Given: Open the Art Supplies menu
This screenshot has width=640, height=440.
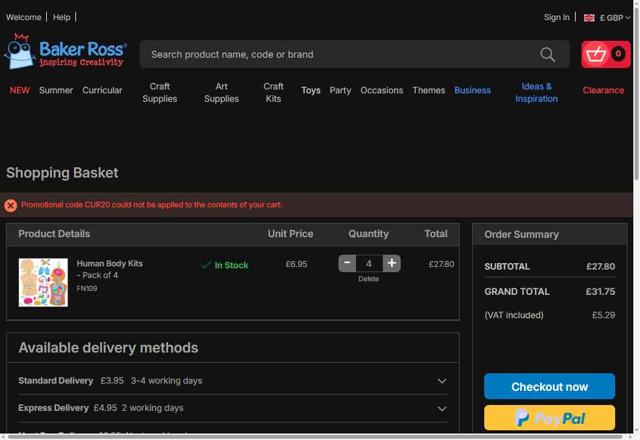Looking at the screenshot, I should 221,93.
